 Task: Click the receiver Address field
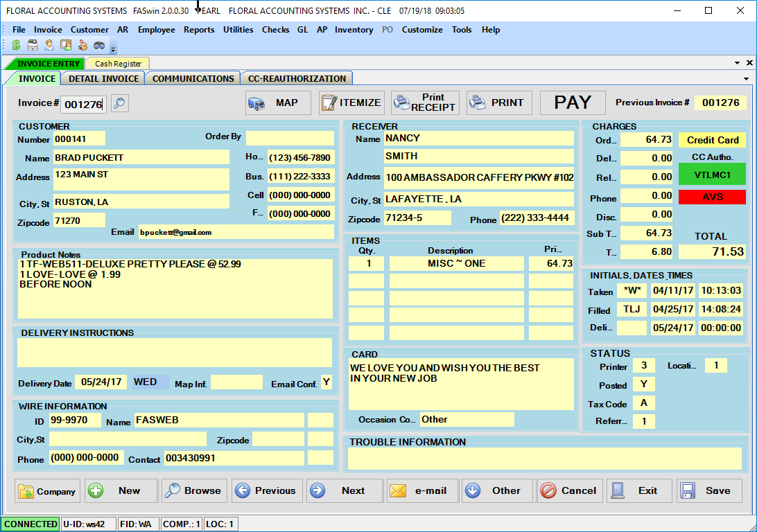479,177
